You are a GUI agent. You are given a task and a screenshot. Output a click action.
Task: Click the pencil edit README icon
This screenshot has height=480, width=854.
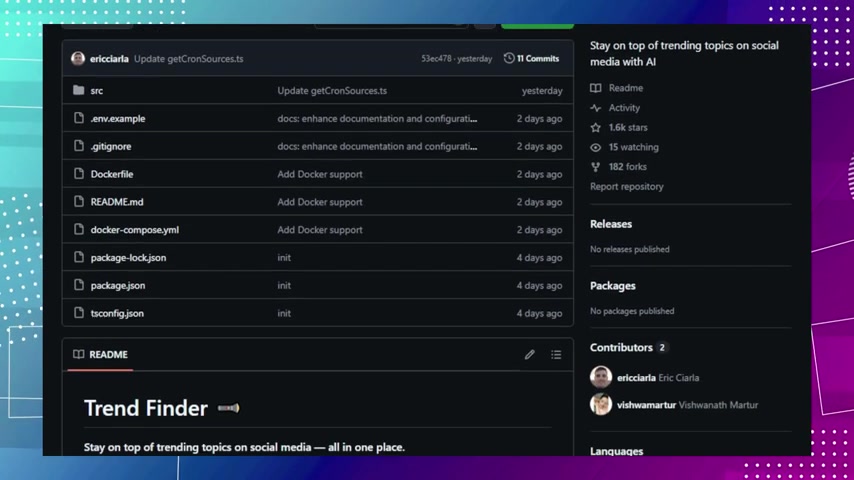(529, 355)
